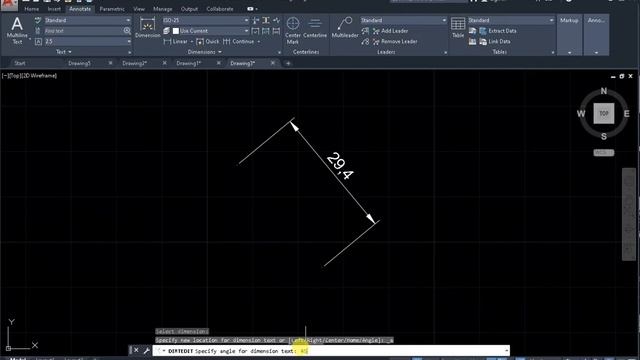
Task: Click W on the ViewCube compass
Action: (x=581, y=113)
